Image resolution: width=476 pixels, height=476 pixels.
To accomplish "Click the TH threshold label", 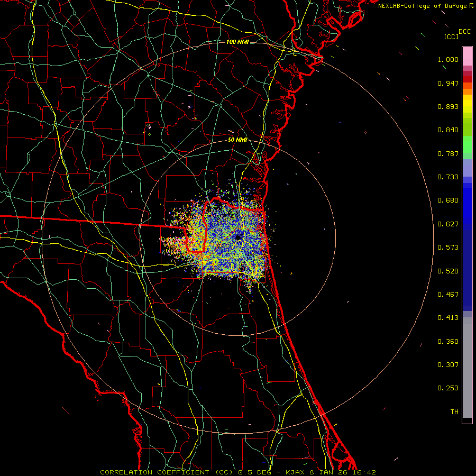I will tap(454, 412).
